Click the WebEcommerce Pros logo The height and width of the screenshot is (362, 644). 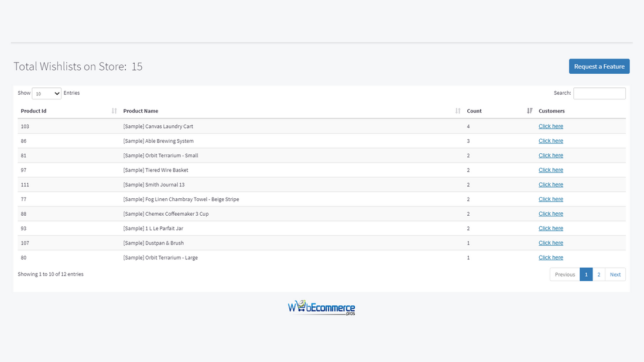click(x=321, y=308)
